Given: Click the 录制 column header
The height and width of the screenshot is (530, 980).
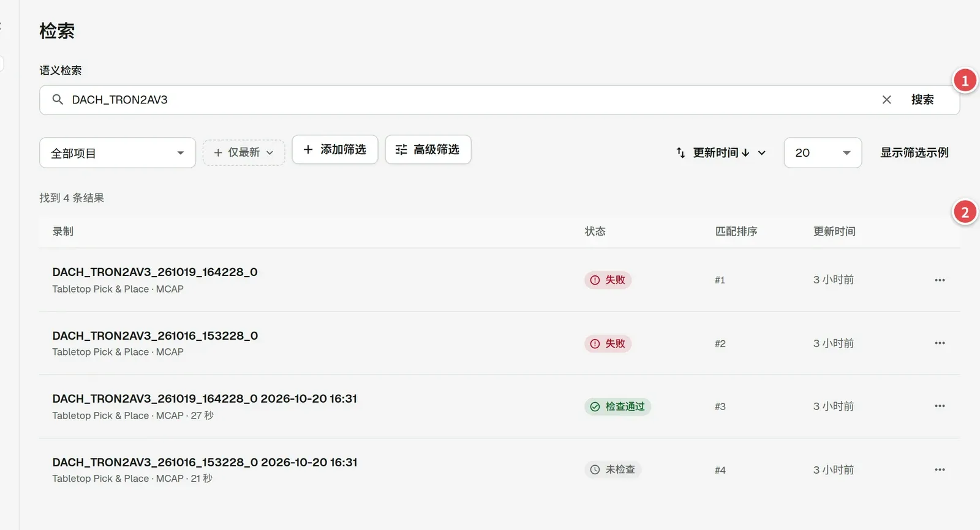Looking at the screenshot, I should [x=63, y=231].
